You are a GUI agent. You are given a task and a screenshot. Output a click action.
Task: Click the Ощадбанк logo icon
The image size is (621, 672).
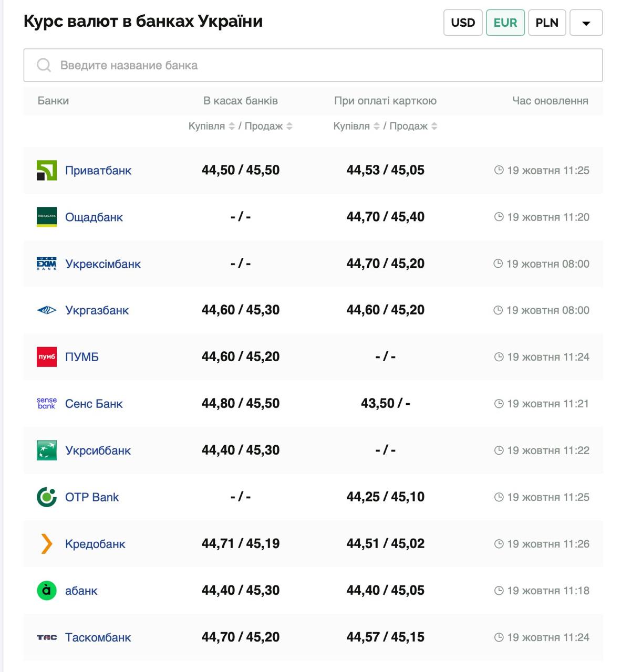pyautogui.click(x=47, y=217)
